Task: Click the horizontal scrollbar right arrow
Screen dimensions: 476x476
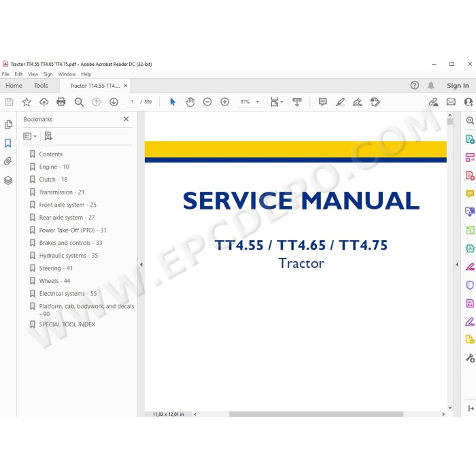Action: point(443,414)
